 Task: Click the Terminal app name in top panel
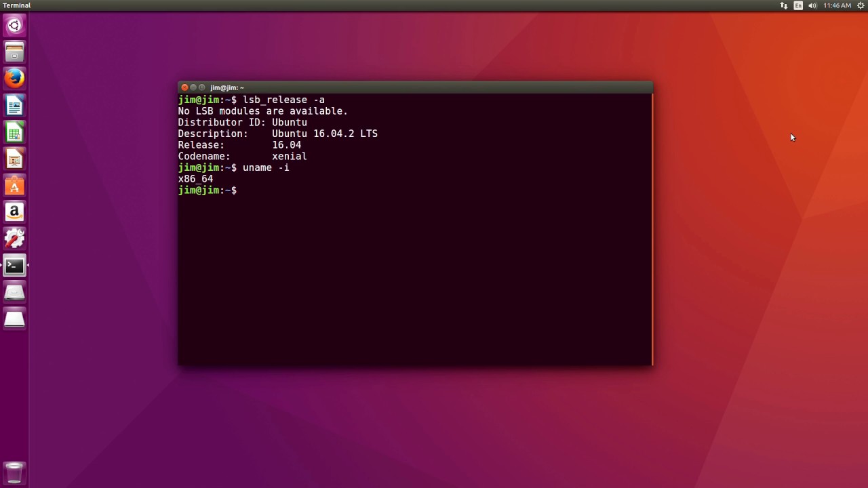(x=17, y=5)
